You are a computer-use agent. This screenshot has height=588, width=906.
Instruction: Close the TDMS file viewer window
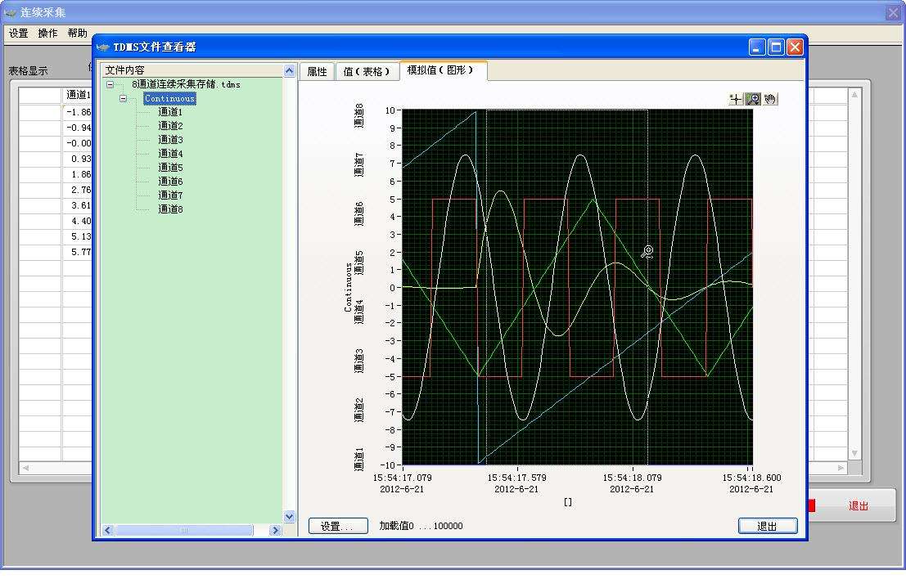coord(795,47)
